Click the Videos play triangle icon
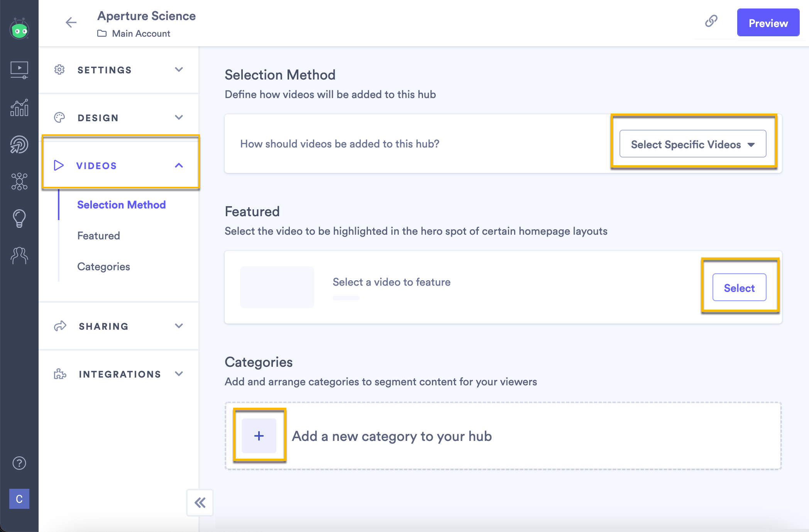 [x=59, y=165]
